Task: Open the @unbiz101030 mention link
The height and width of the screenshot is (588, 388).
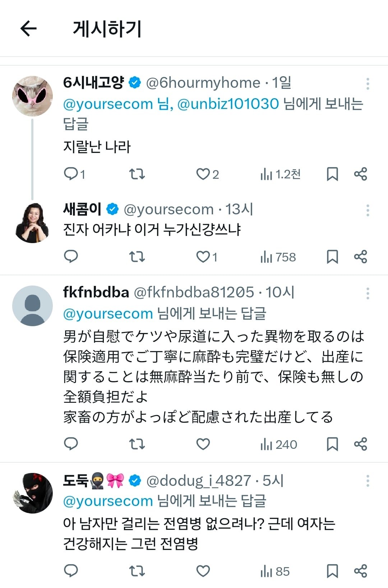Action: pos(228,104)
